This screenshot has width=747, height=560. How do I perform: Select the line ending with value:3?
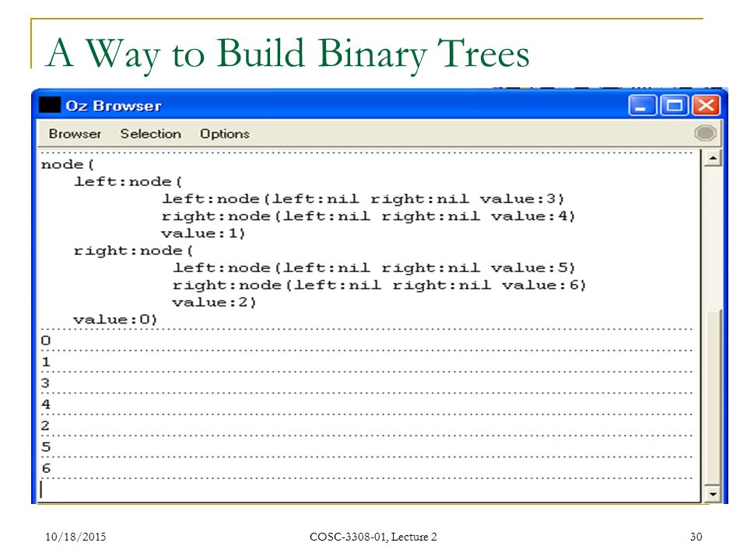[x=363, y=199]
